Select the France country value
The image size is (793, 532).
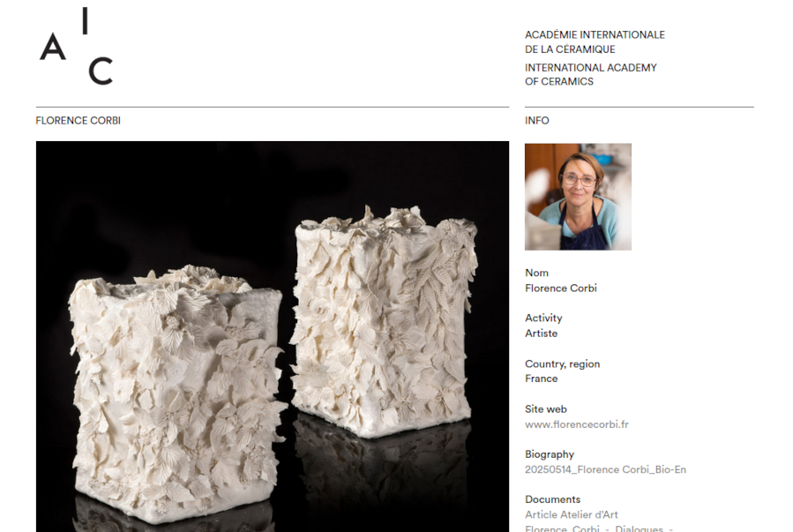point(541,378)
